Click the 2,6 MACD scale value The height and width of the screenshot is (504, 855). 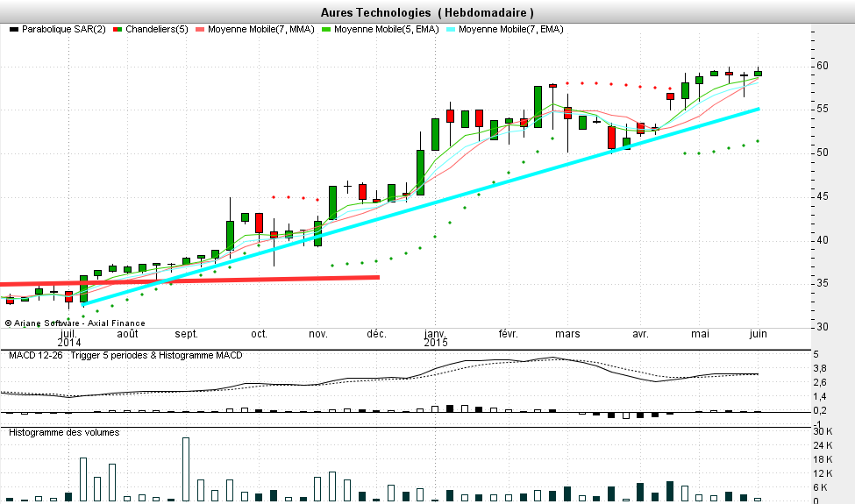[820, 382]
